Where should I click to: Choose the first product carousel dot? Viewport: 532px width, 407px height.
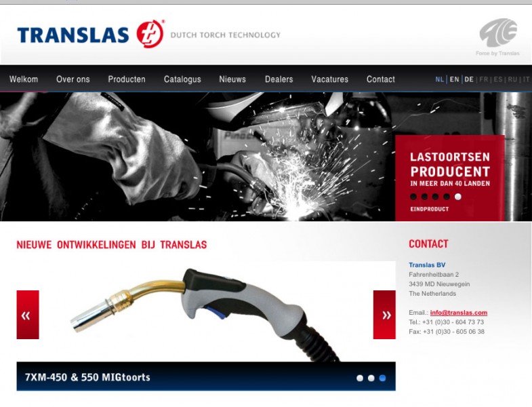point(360,378)
